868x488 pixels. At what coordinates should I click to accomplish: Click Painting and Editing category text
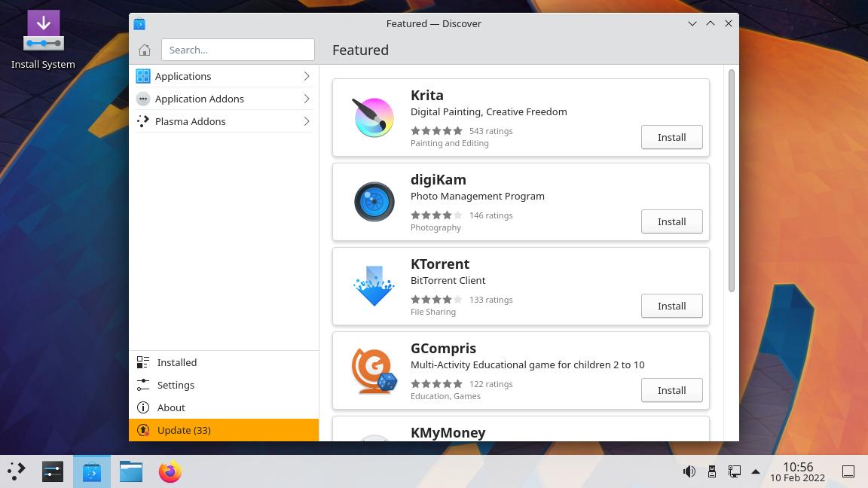(450, 143)
